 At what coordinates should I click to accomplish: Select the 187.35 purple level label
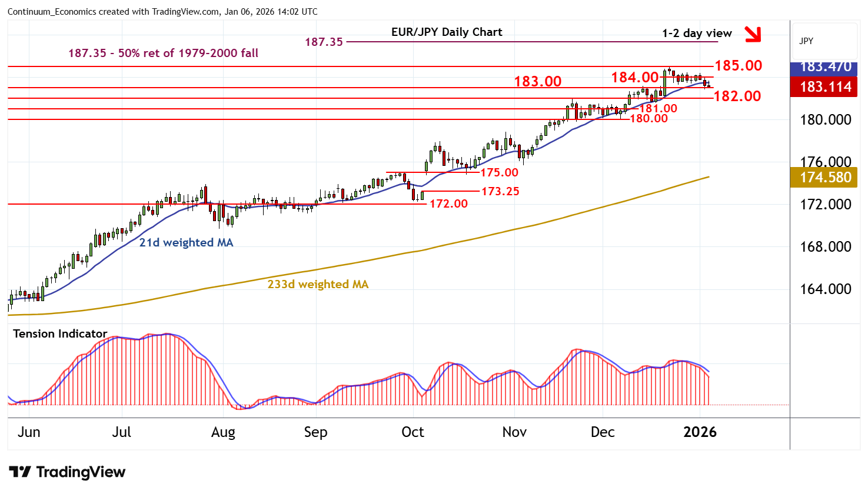point(324,42)
